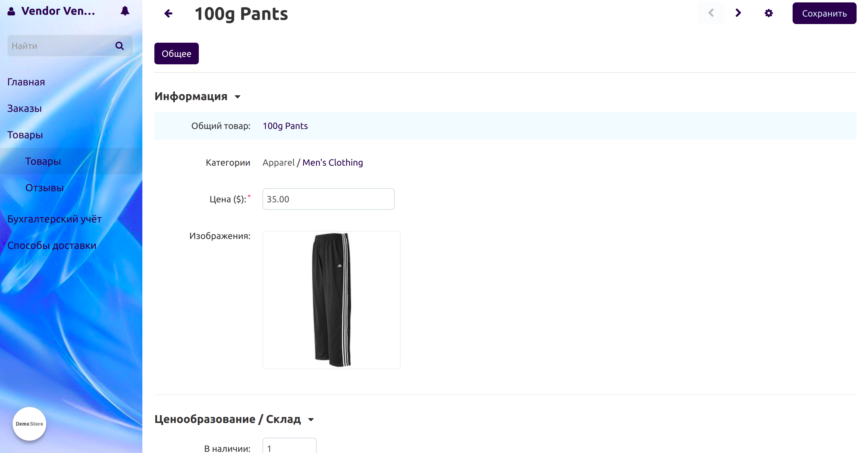Click the pants product image thumbnail
This screenshot has height=453, width=868.
tap(331, 299)
